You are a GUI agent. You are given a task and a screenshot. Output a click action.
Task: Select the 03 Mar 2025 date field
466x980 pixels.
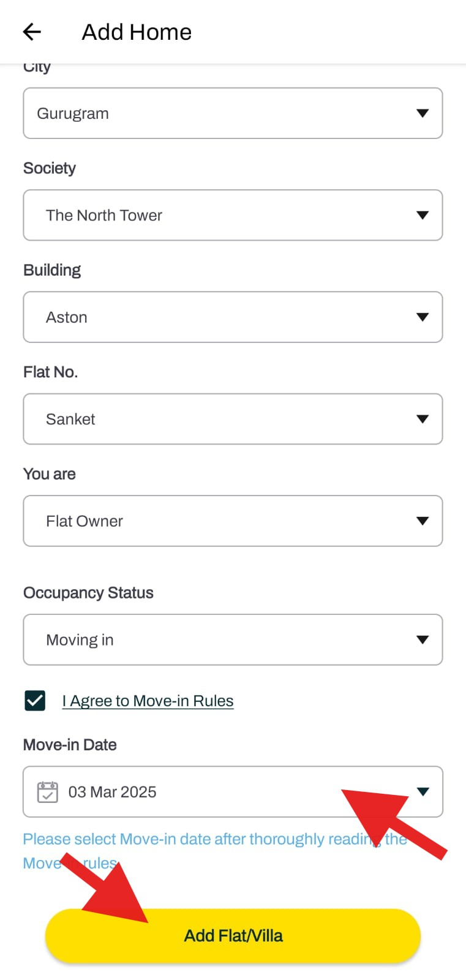[233, 792]
